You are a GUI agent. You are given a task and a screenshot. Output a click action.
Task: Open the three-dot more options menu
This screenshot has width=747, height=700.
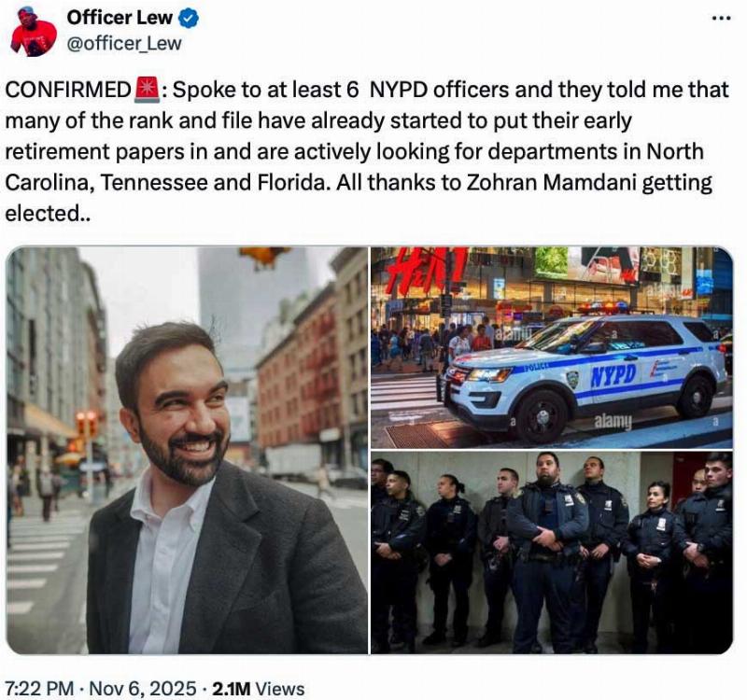721,19
